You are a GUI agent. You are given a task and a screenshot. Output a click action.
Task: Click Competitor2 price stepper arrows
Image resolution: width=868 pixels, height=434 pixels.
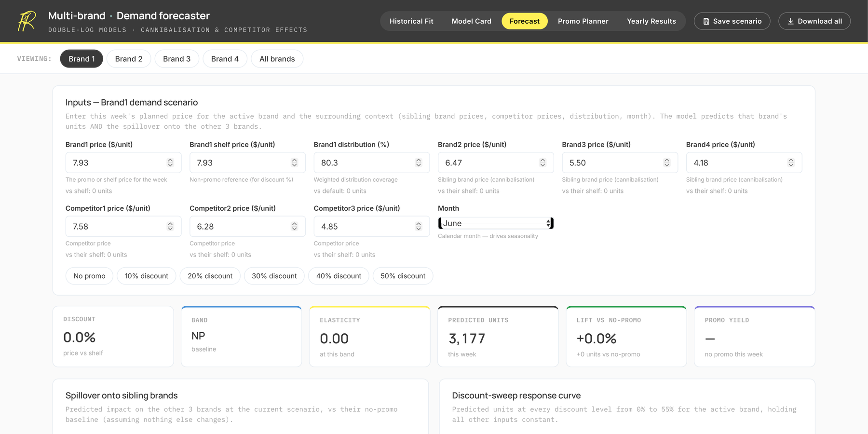tap(295, 226)
